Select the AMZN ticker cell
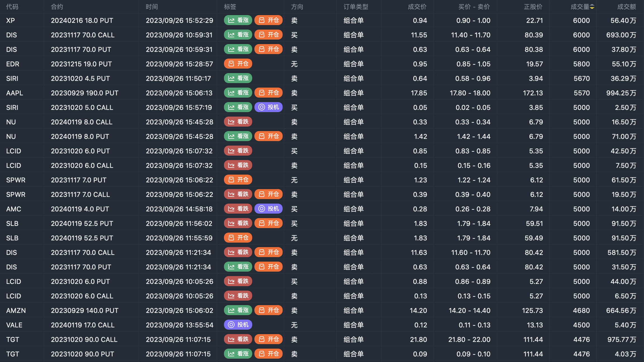644x362 pixels. (x=16, y=310)
